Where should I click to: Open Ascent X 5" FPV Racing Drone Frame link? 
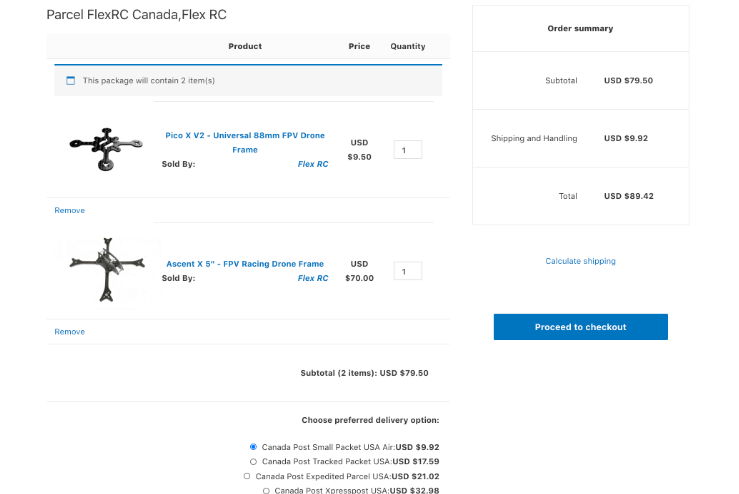point(245,264)
